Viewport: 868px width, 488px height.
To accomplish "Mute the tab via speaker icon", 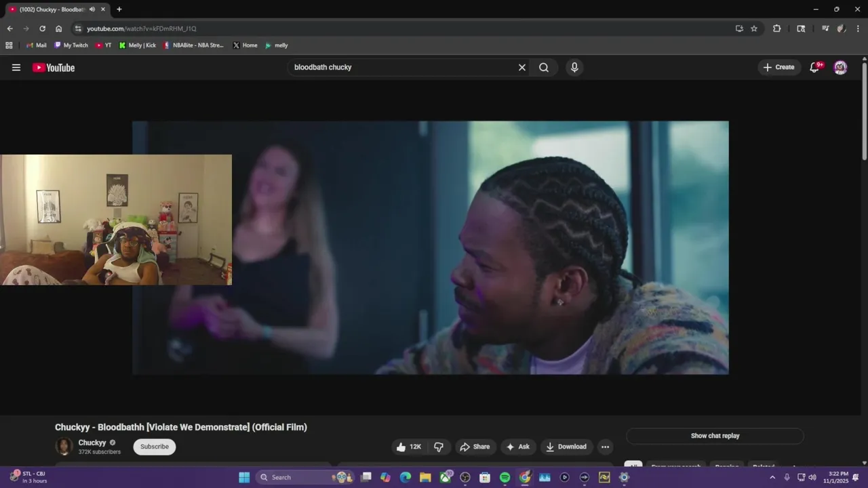I will pos(92,9).
